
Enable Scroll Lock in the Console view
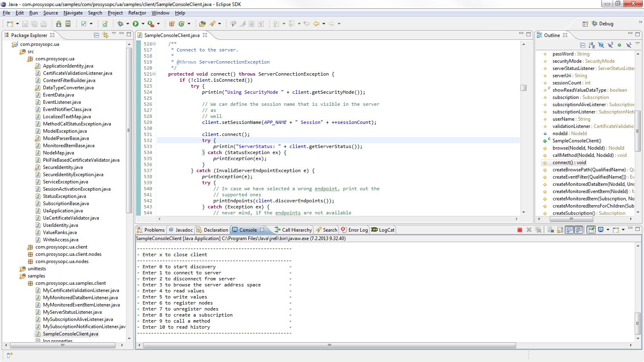pos(559,230)
